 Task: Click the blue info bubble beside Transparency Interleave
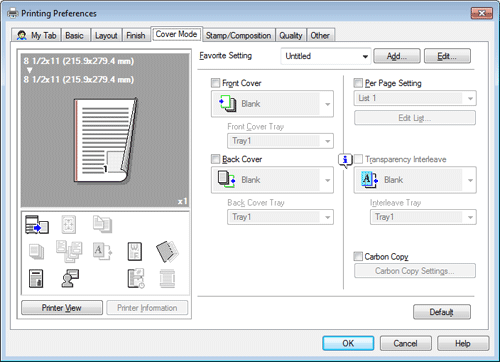tap(345, 161)
